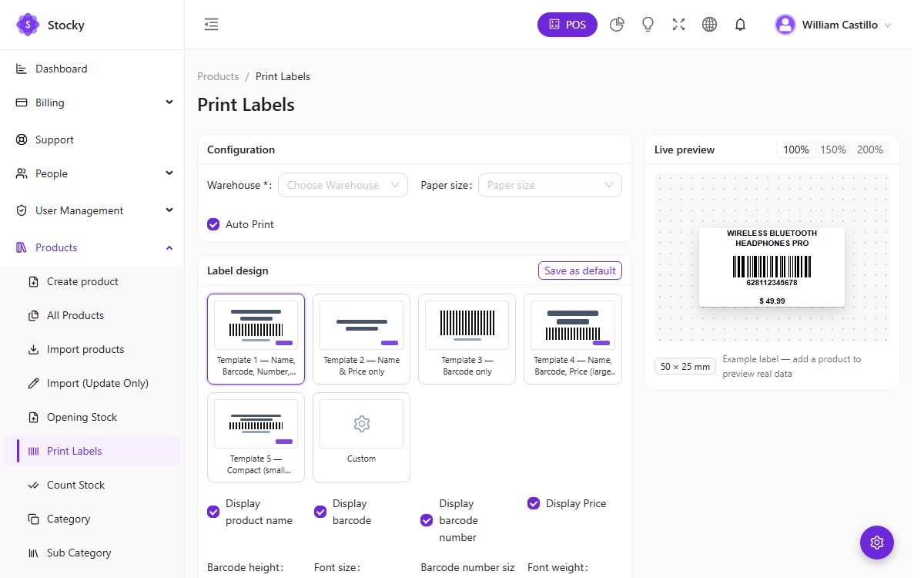The height and width of the screenshot is (578, 924).
Task: Click the lightbulb icon in header
Action: pos(648,25)
